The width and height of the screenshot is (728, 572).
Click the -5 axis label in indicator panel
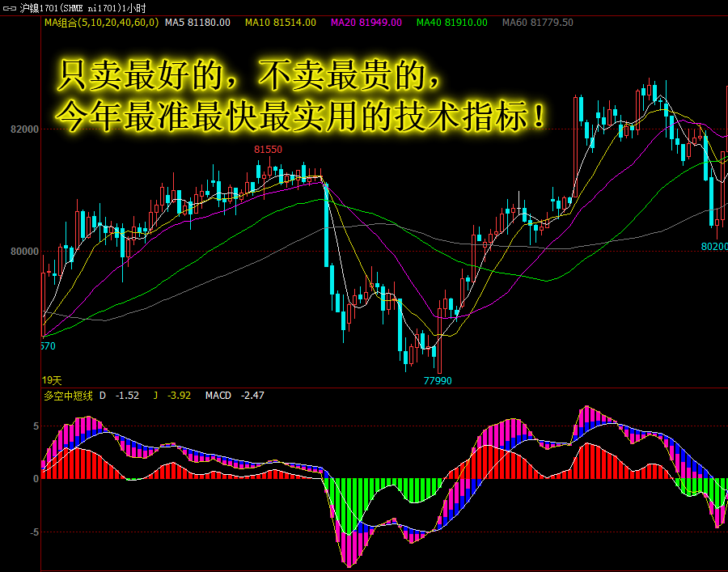click(32, 532)
